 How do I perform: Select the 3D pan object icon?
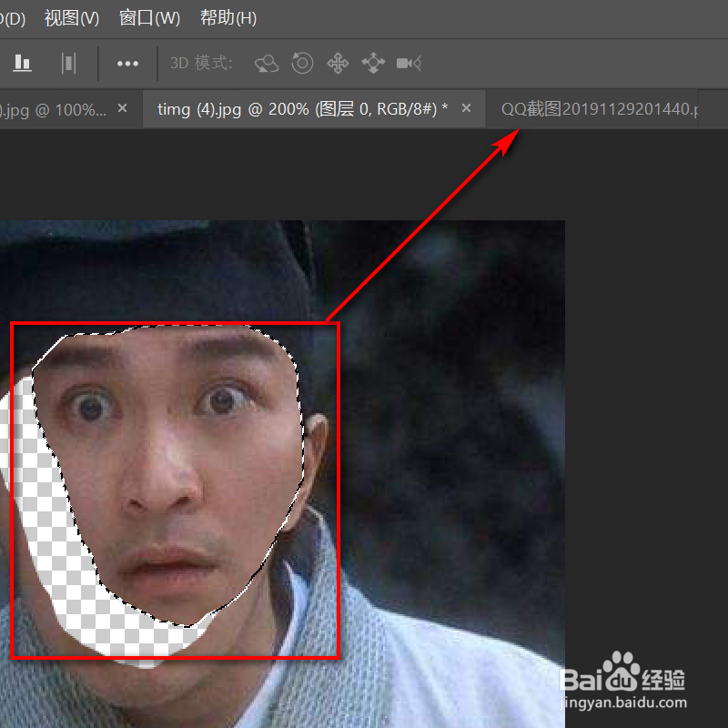338,63
